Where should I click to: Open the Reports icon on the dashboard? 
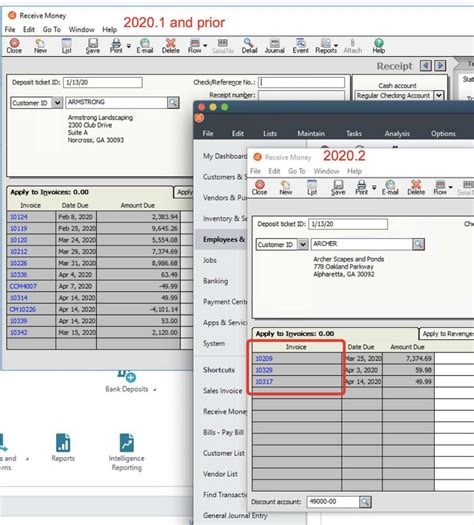point(63,448)
